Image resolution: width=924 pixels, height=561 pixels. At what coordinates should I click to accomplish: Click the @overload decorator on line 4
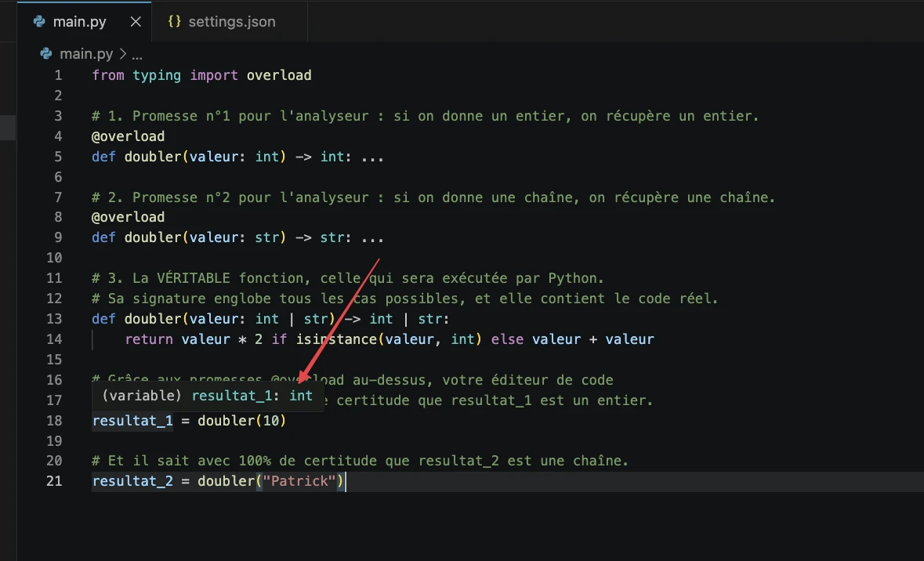(128, 136)
